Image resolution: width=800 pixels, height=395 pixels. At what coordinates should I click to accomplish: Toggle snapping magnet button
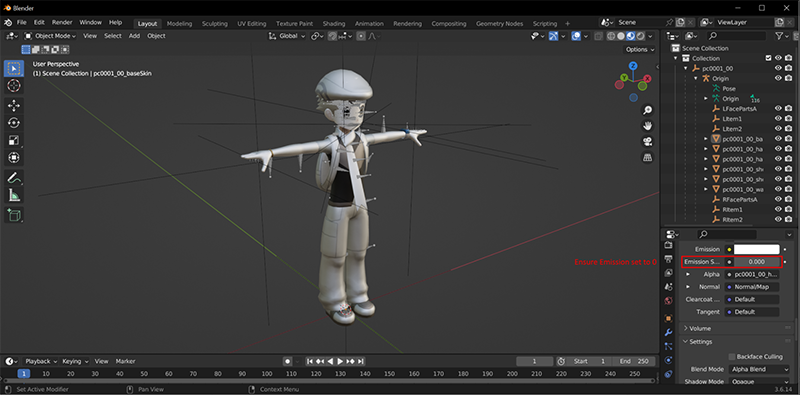click(333, 36)
